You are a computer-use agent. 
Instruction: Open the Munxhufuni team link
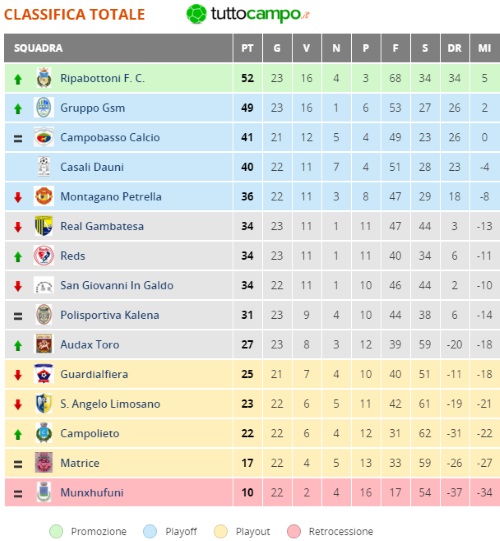[92, 492]
